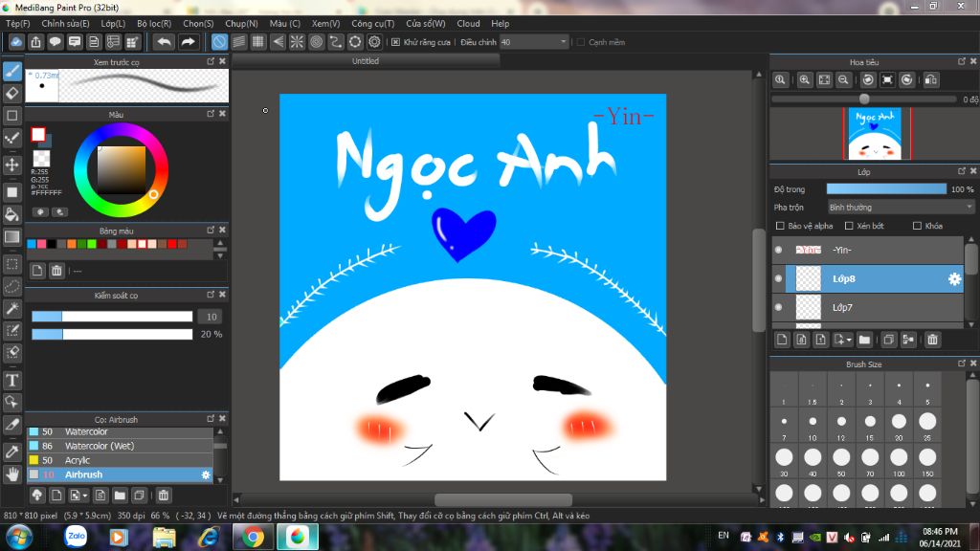980x551 pixels.
Task: Duplicate the current layer
Action: (x=888, y=340)
